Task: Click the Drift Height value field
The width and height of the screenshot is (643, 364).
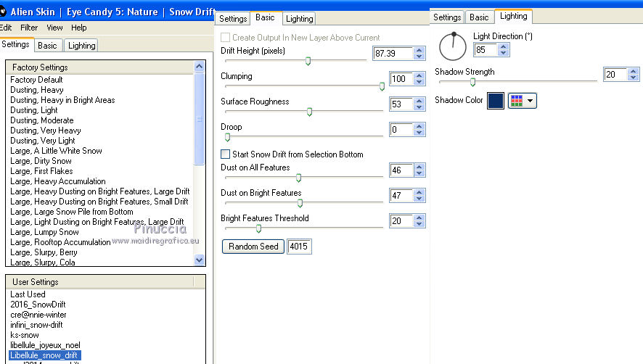Action: coord(393,53)
